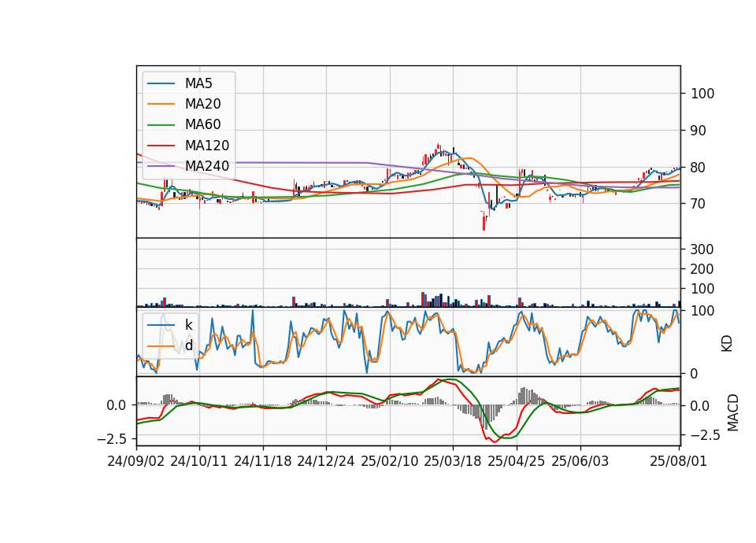Click the 24/11/18 date tick label
The image size is (756, 543).
263,461
